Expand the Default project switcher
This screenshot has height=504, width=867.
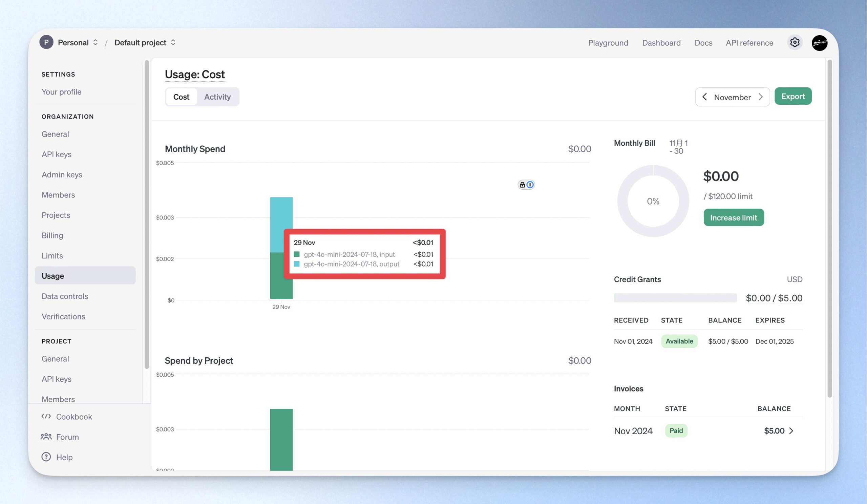pos(173,42)
